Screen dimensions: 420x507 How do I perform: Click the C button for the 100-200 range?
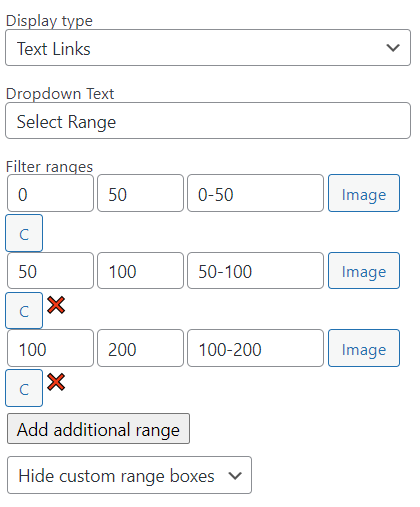pos(24,388)
